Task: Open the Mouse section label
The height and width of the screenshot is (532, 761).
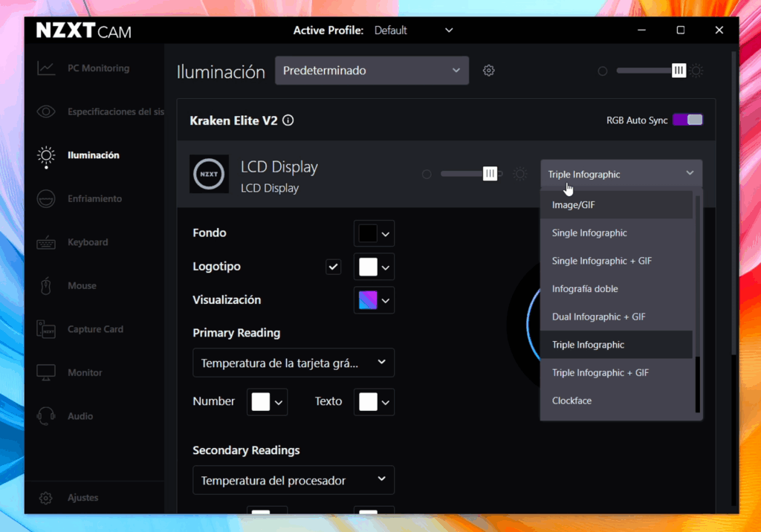Action: pos(82,286)
